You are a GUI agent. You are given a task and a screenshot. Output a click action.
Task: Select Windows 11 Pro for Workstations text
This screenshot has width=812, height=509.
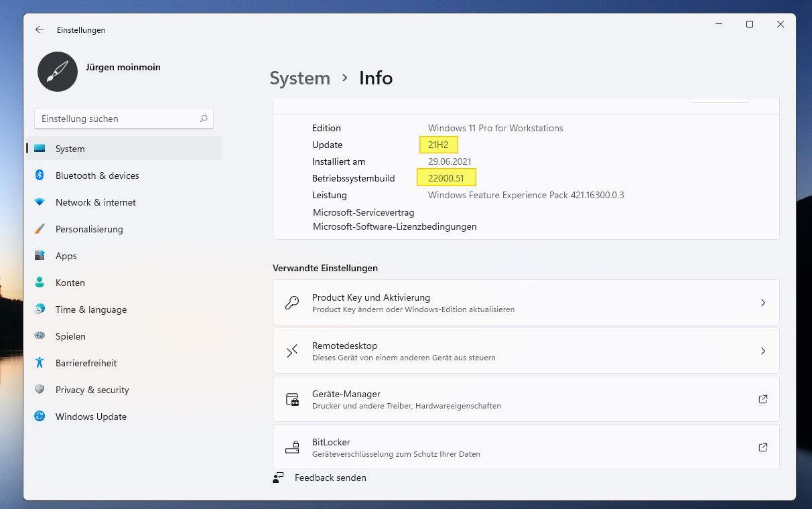(x=496, y=128)
